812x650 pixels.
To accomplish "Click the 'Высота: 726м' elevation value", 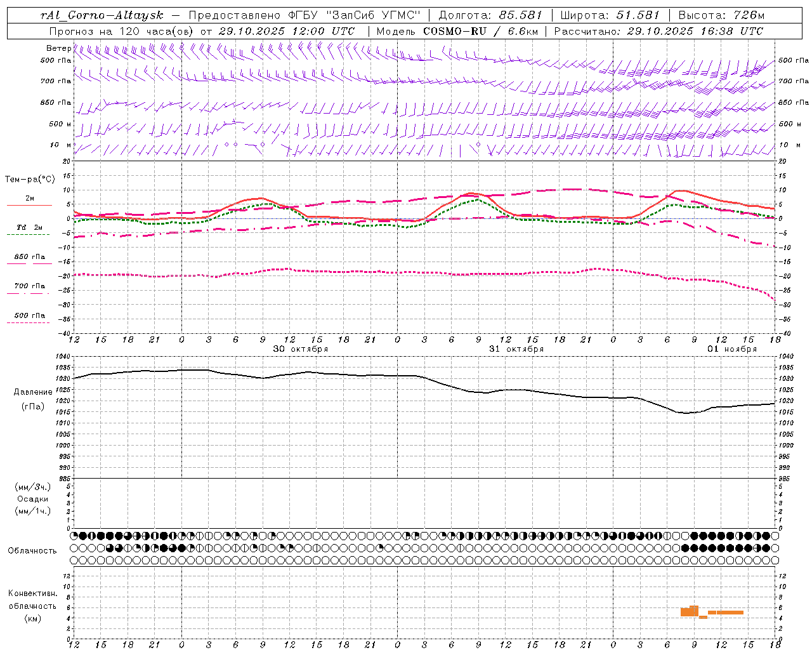I will 722,15.
